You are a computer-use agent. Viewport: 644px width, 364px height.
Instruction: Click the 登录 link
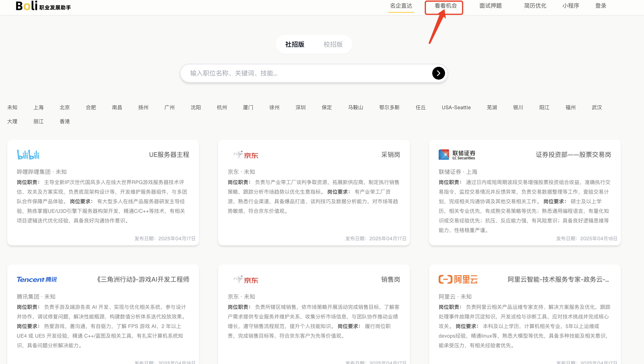600,6
